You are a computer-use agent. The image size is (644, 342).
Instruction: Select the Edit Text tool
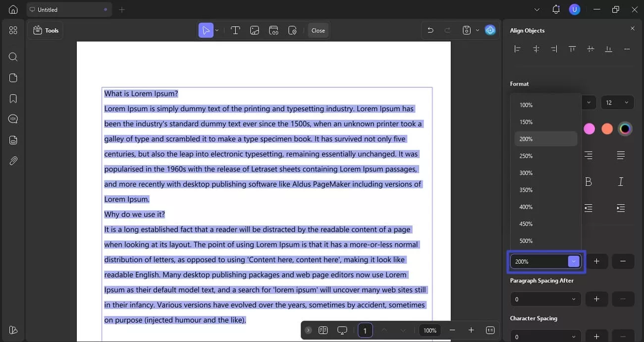[235, 30]
